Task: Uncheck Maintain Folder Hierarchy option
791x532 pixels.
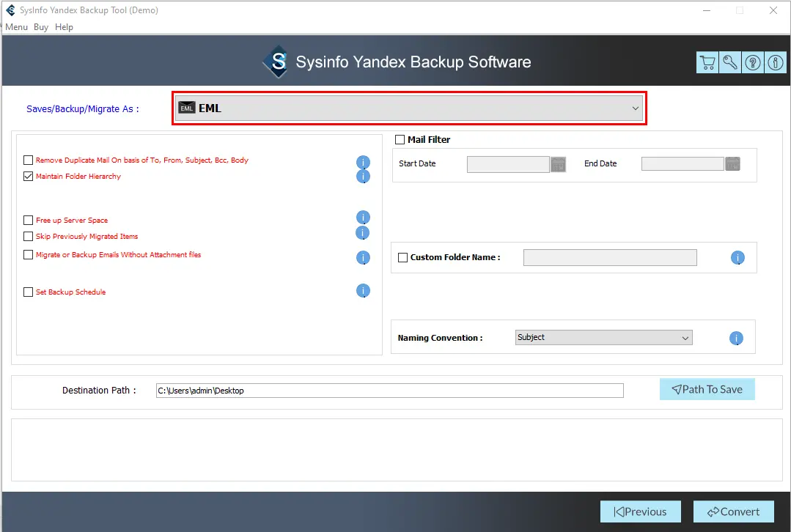Action: 29,177
